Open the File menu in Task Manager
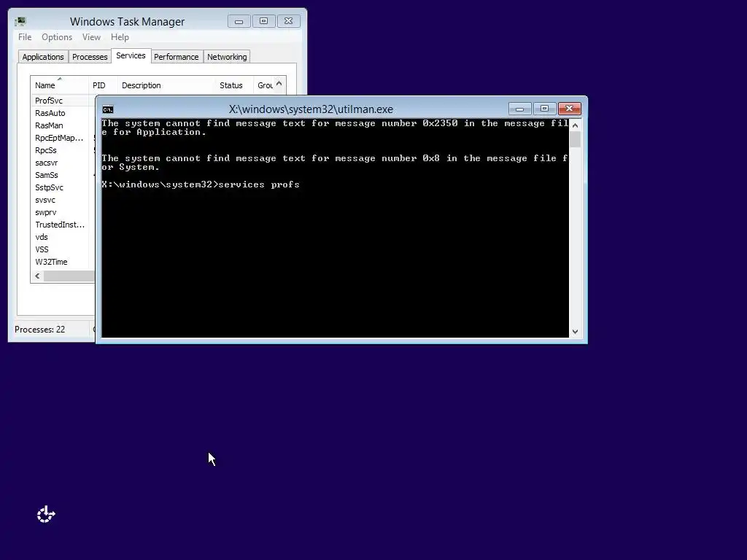This screenshot has width=747, height=560. click(x=25, y=37)
